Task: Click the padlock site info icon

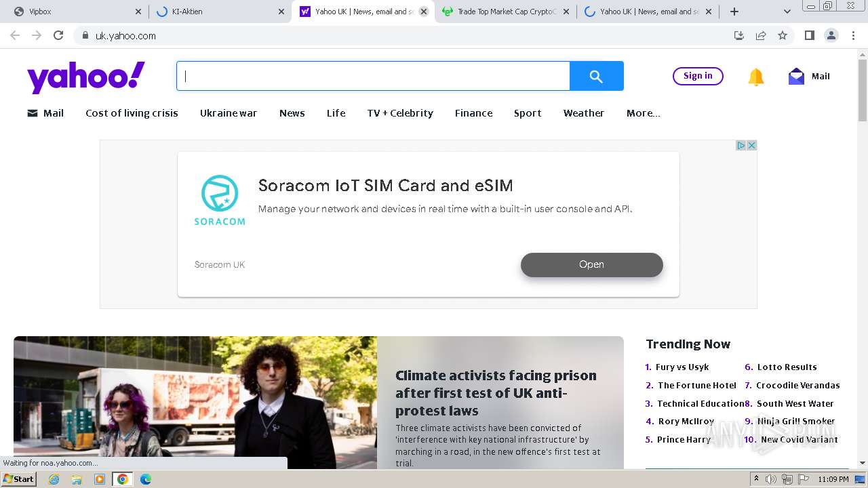Action: 85,35
